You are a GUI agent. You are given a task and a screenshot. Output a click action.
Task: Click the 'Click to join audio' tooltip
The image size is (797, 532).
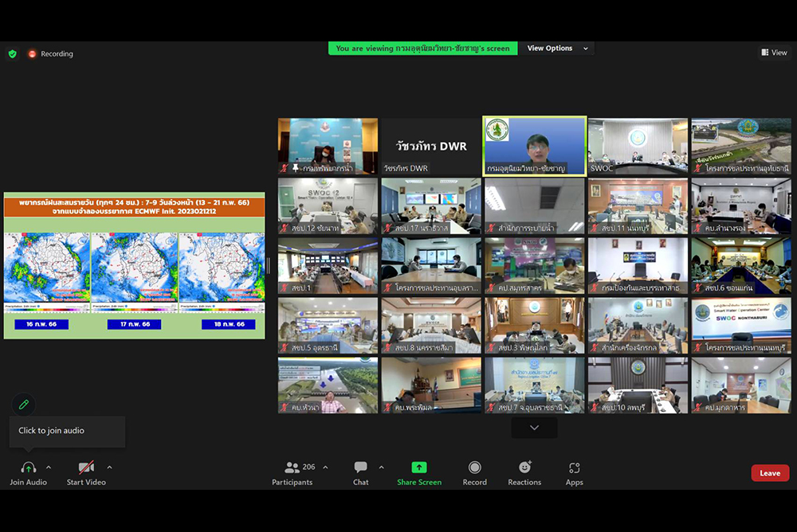(x=67, y=431)
